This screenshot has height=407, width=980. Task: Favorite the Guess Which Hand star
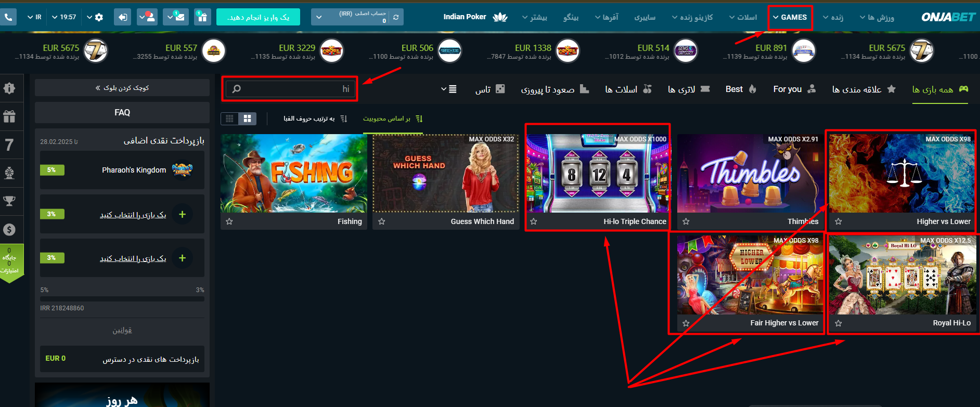pos(382,221)
